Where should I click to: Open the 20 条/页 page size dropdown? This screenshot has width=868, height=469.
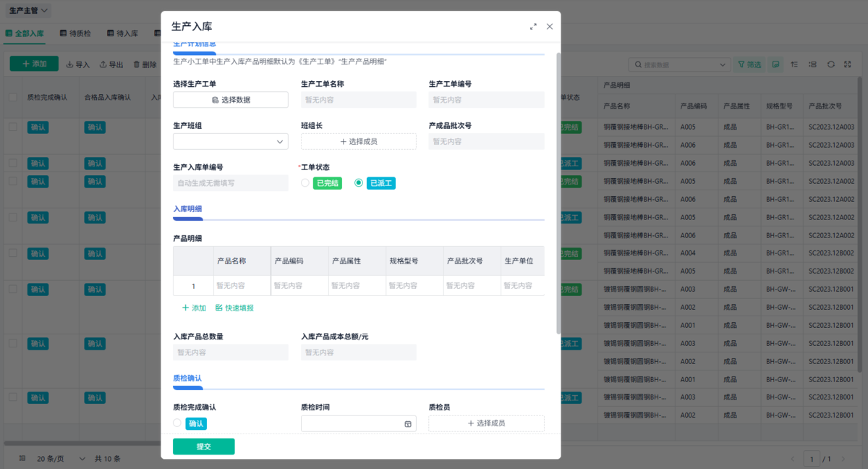61,459
